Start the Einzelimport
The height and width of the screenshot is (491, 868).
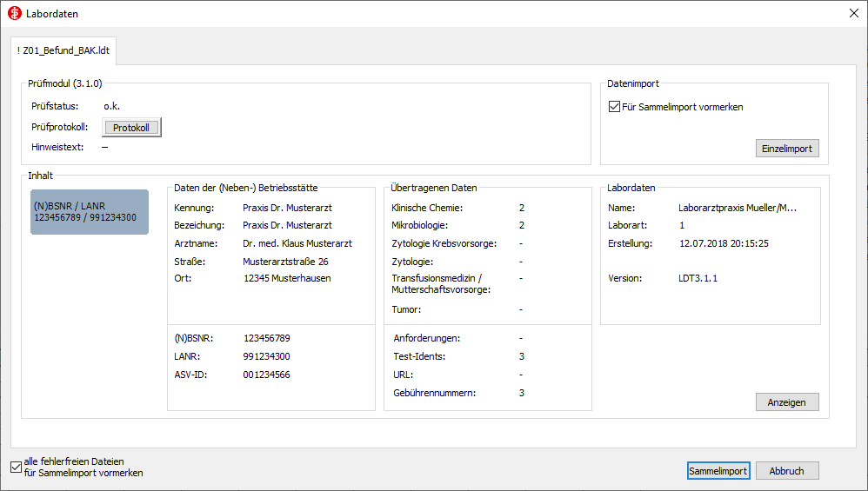[786, 149]
